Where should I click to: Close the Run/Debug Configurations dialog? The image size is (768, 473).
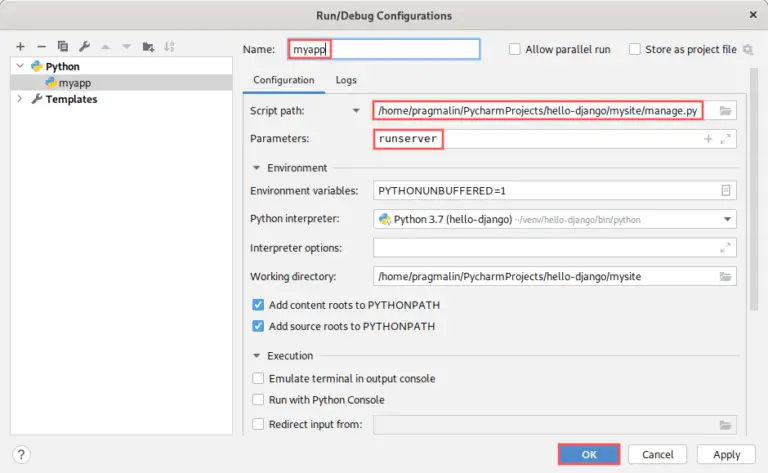pyautogui.click(x=753, y=15)
